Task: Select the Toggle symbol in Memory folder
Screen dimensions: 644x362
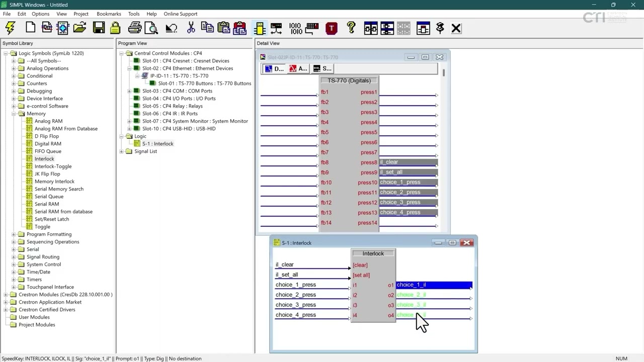Action: [42, 227]
